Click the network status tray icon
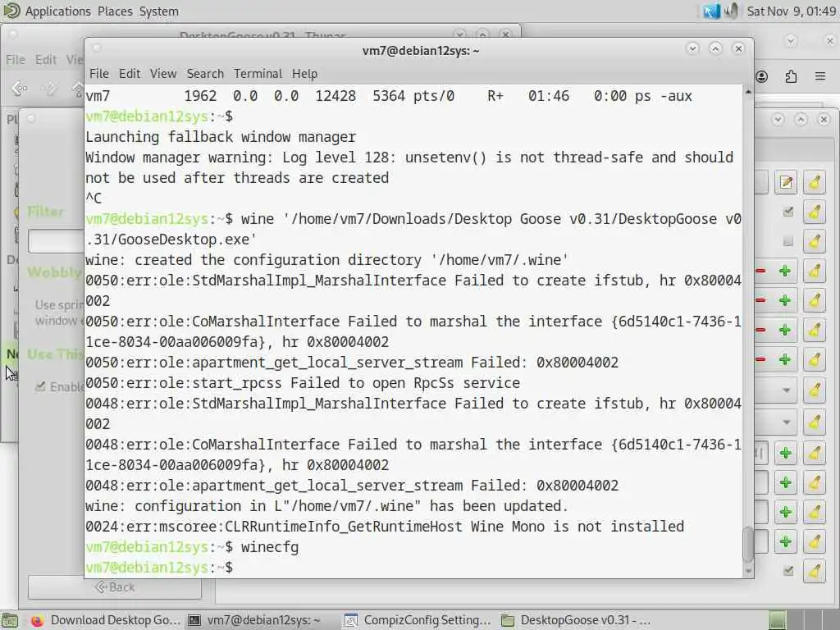Screen dimensions: 840x630 (711, 11)
